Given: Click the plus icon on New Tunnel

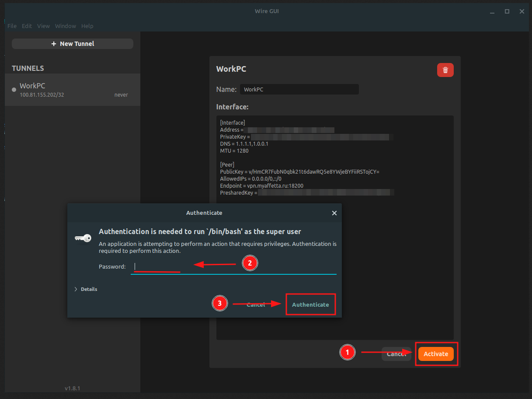Looking at the screenshot, I should 54,43.
